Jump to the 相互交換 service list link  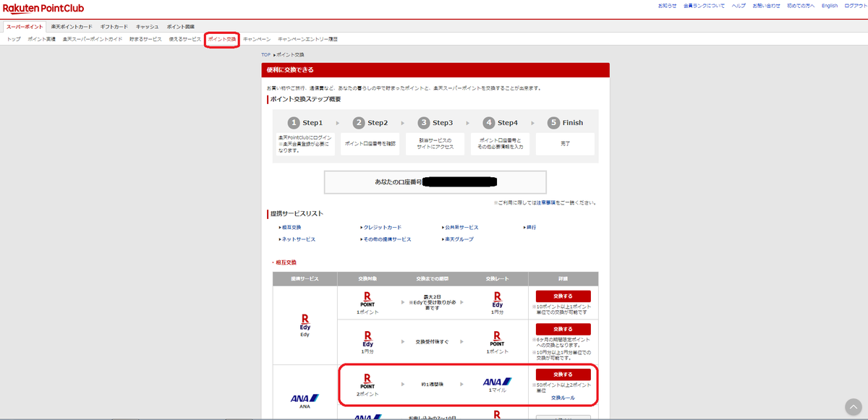point(291,228)
